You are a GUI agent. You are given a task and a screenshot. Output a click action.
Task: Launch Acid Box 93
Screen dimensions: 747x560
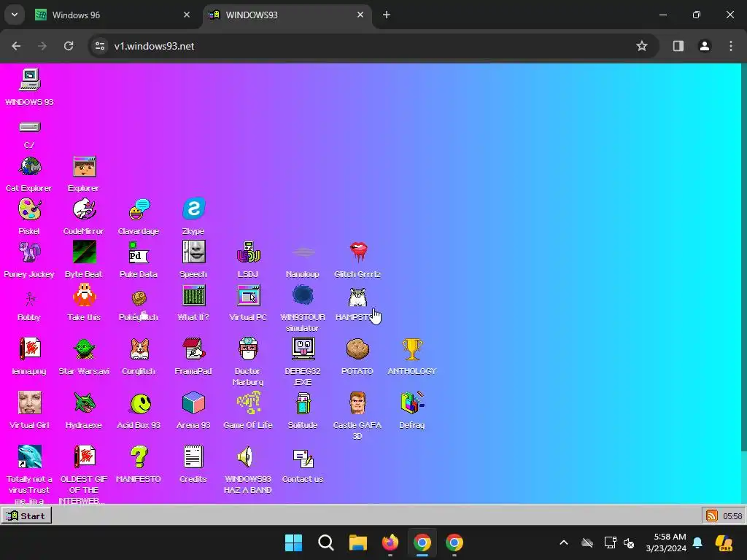(x=141, y=404)
